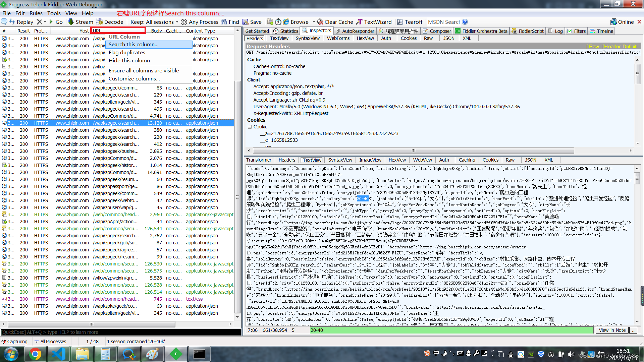The height and width of the screenshot is (362, 644).
Task: Click the request headers horizontal scrollbar
Action: 413,150
